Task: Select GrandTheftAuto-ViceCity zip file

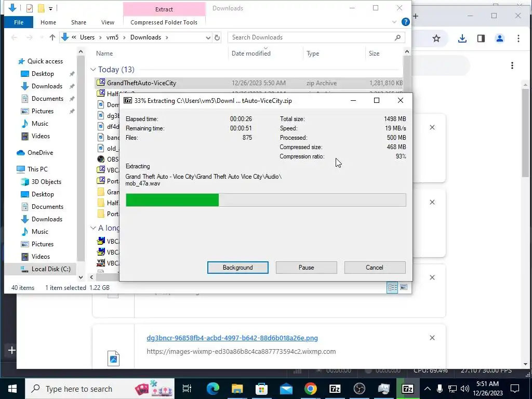Action: pos(249,83)
